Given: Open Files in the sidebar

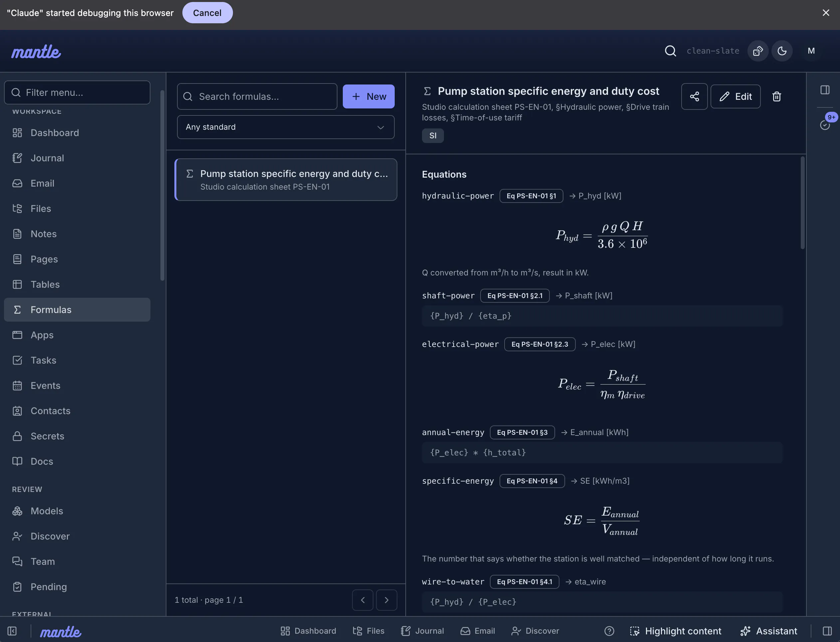Looking at the screenshot, I should point(77,208).
